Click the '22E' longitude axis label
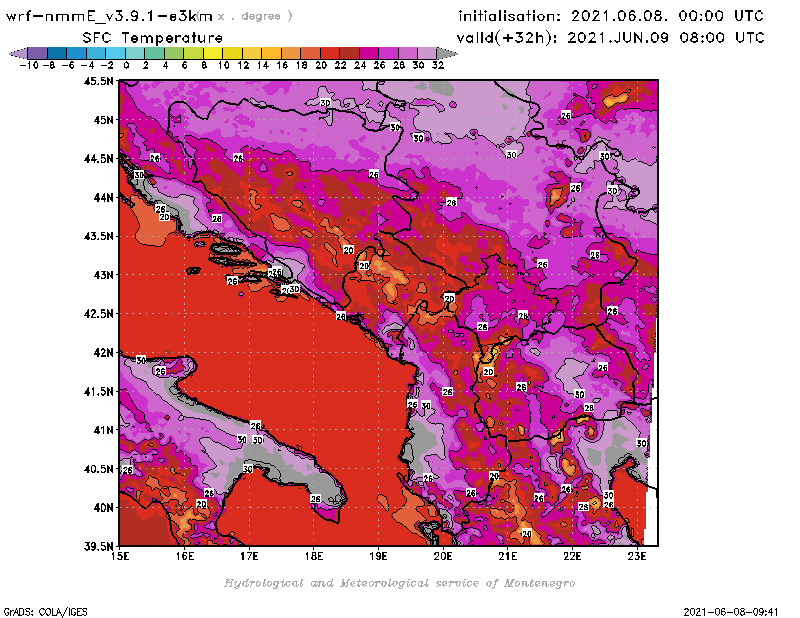Screen dimensions: 800x618 click(x=572, y=556)
